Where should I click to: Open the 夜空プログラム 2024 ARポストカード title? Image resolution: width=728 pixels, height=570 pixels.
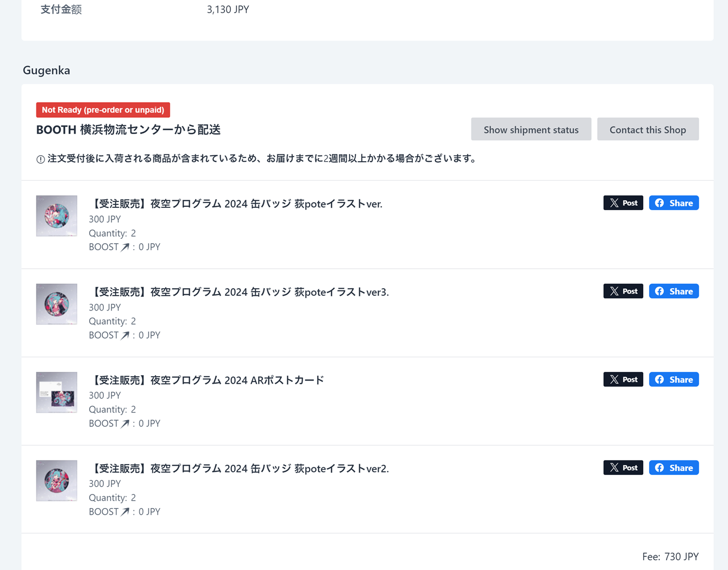tap(206, 380)
